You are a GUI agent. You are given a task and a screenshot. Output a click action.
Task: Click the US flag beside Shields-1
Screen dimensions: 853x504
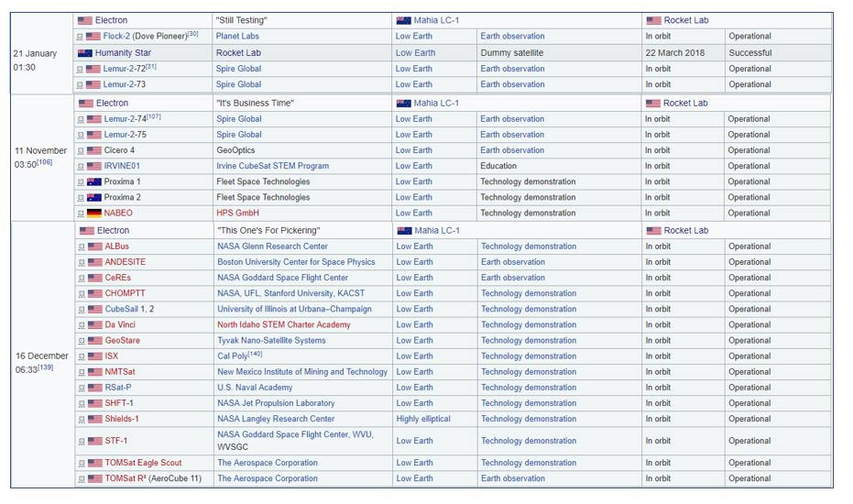point(95,420)
